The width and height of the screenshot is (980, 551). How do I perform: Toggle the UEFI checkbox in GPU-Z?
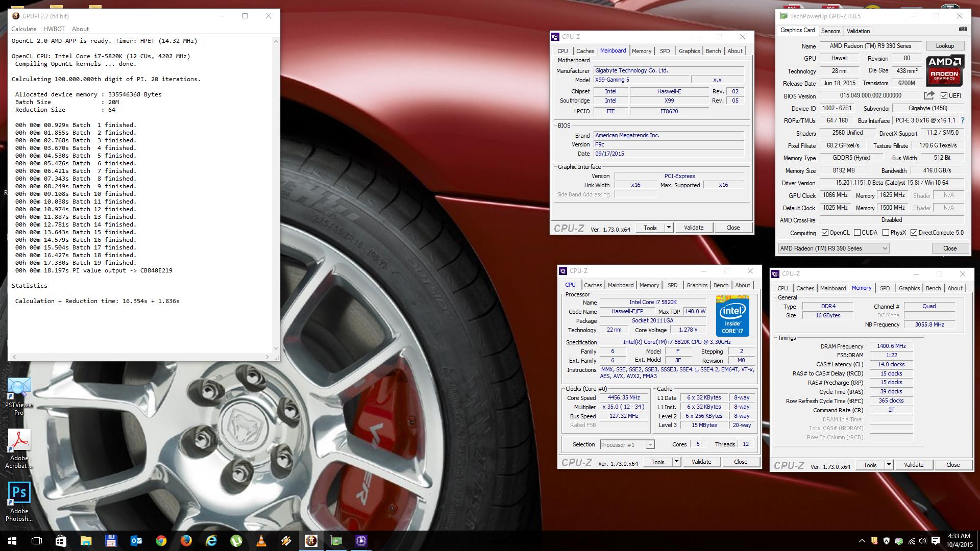tap(944, 96)
